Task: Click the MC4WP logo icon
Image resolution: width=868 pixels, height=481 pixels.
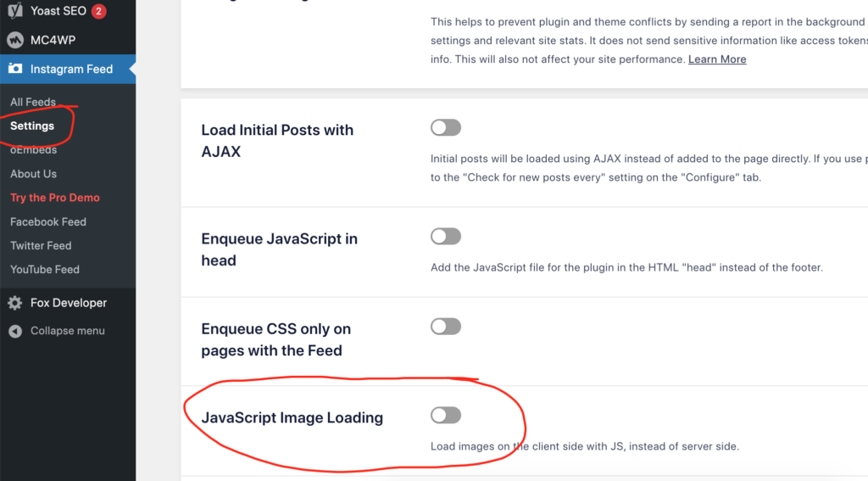Action: (x=15, y=40)
